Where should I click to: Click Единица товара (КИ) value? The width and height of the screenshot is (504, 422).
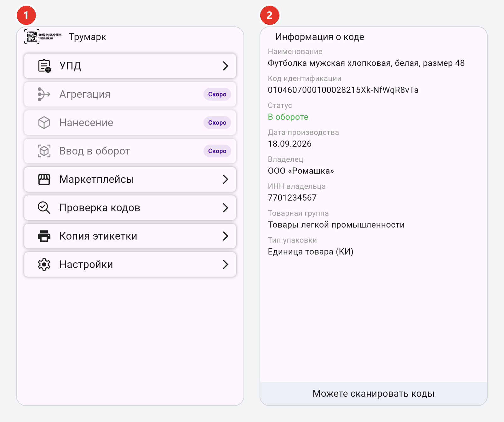pos(311,252)
